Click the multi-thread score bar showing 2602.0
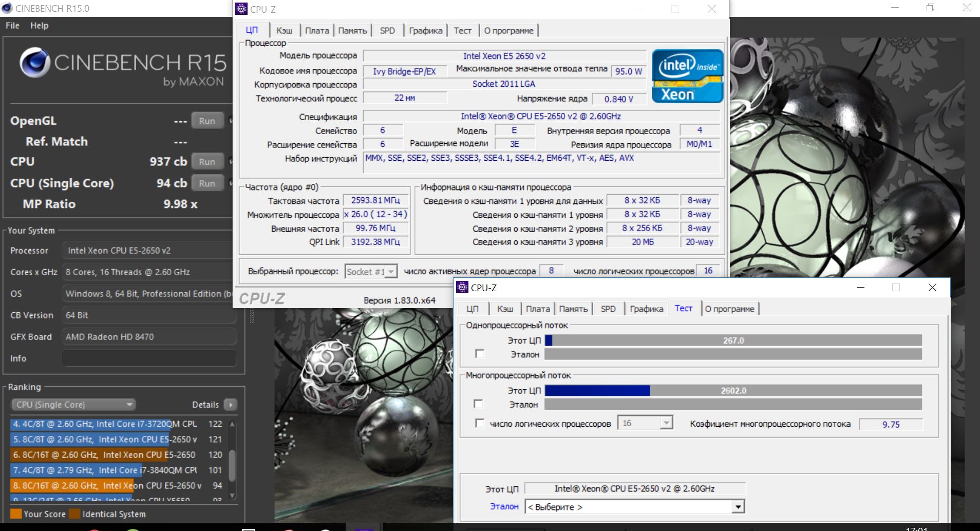Screen dimensions: 980x531 [x=733, y=391]
